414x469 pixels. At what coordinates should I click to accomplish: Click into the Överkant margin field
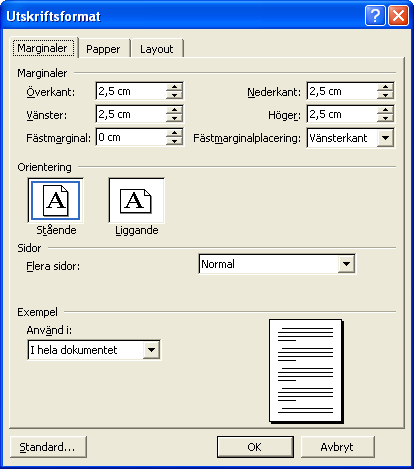click(131, 91)
